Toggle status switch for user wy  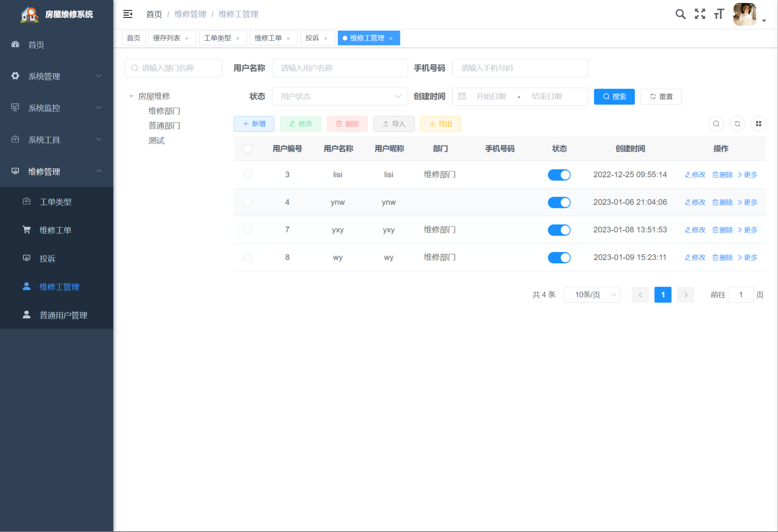559,257
